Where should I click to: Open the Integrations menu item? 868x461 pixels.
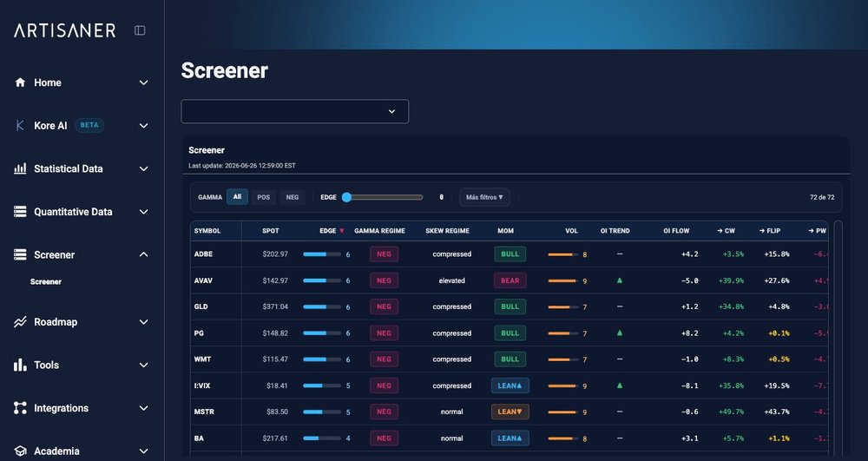(61, 408)
